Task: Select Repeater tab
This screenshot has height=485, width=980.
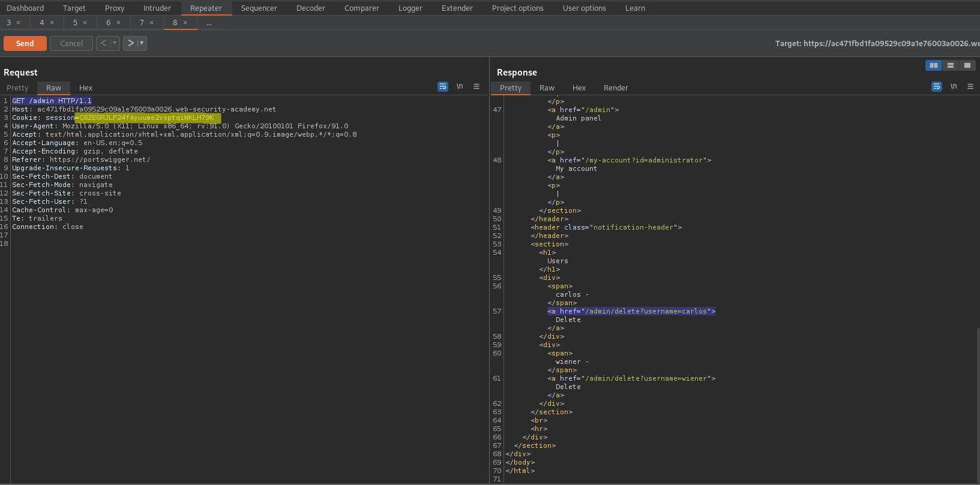Action: pyautogui.click(x=206, y=8)
